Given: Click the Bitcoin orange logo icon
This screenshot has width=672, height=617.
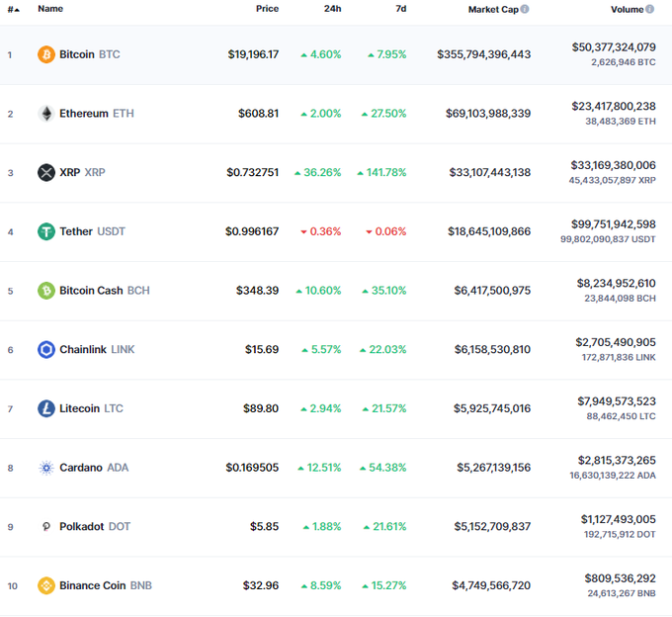Looking at the screenshot, I should pos(46,54).
